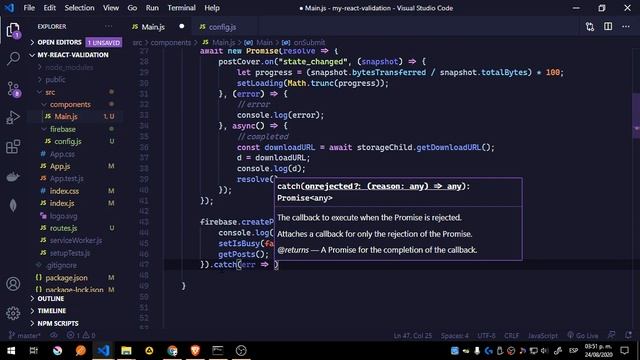Click Open Changes icon in editor toolbar
This screenshot has height=360, width=640.
590,27
